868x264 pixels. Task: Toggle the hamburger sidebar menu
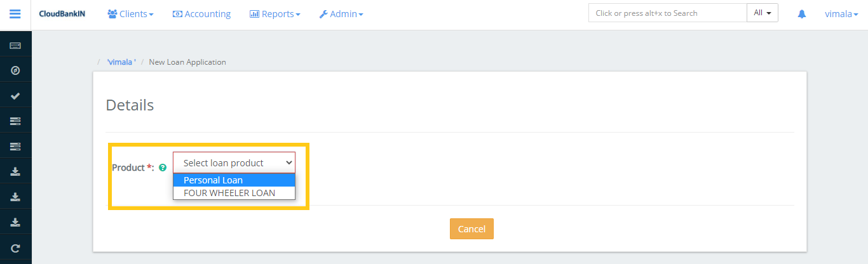tap(15, 14)
